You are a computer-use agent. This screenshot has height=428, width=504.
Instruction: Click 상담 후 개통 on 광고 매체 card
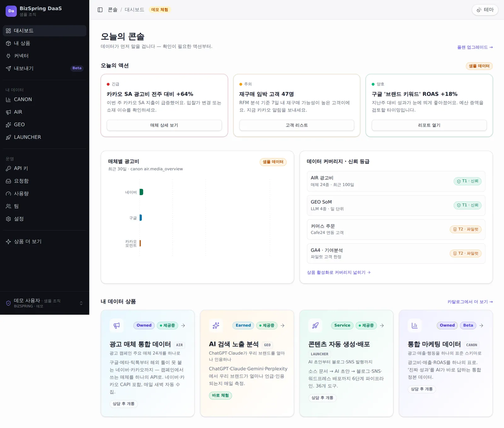point(123,404)
